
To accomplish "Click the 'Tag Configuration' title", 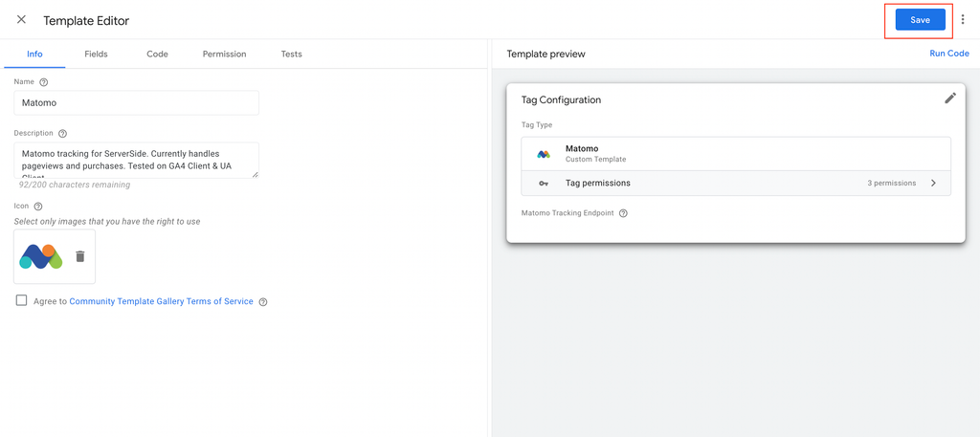I will point(561,99).
